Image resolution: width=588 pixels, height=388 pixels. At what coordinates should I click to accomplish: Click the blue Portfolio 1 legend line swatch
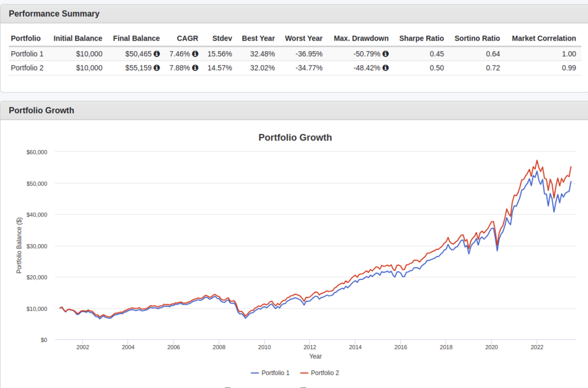[255, 373]
